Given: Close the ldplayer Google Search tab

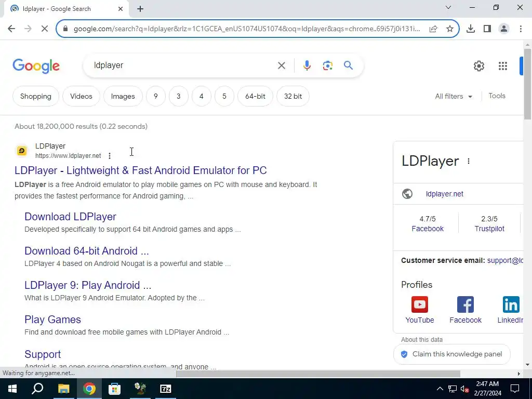Looking at the screenshot, I should (x=121, y=9).
